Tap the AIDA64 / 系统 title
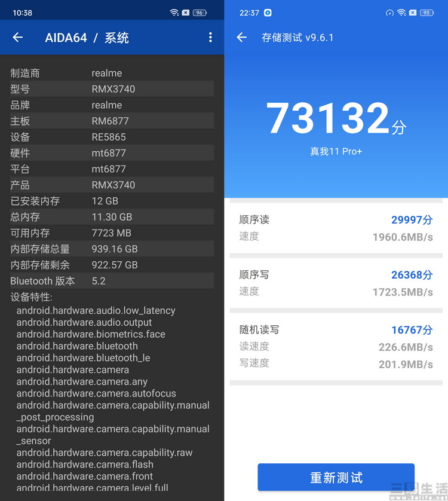448x501 pixels. click(x=87, y=38)
